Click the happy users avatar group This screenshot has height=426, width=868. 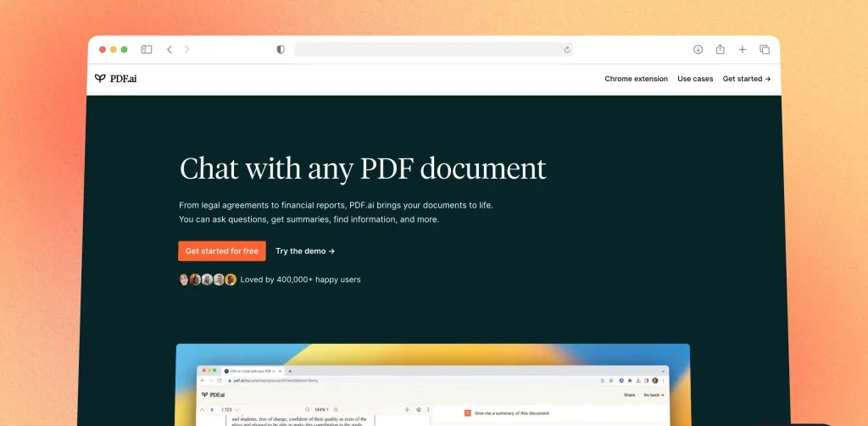coord(208,279)
